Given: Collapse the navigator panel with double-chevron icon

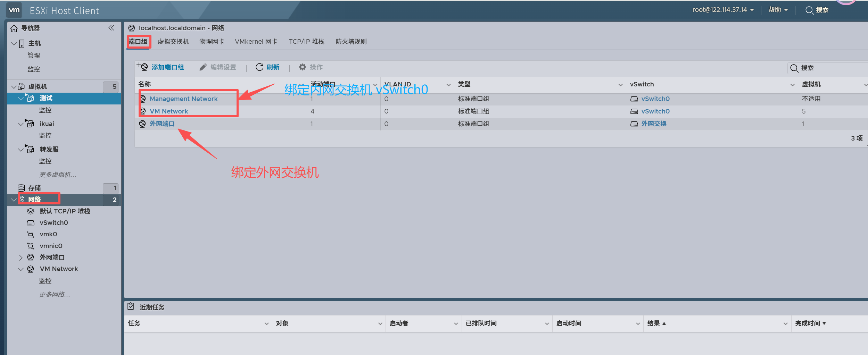Looking at the screenshot, I should (111, 28).
